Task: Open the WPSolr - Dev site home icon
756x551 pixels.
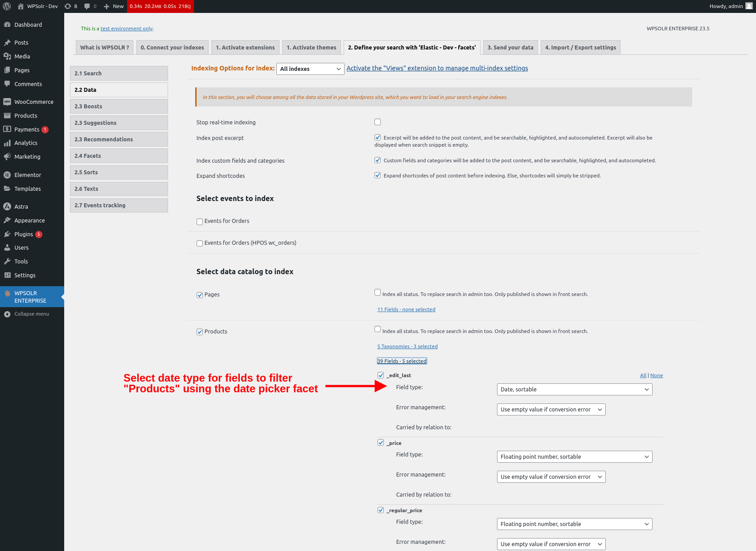Action: pos(21,6)
